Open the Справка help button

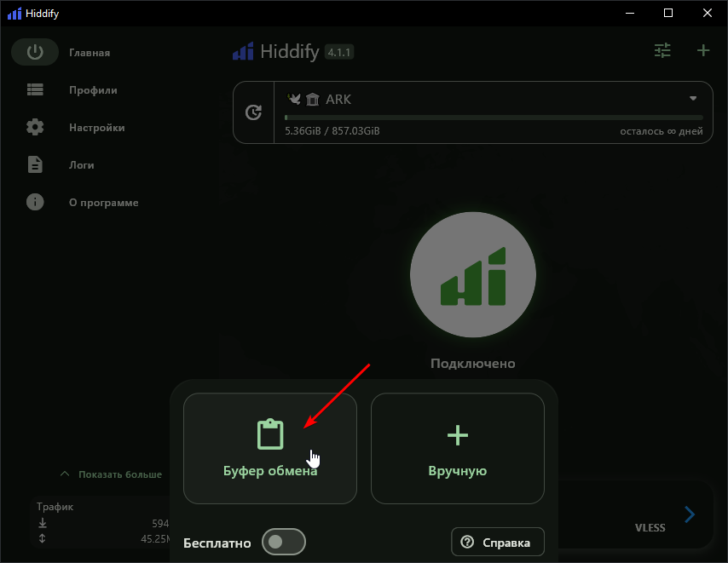coord(497,542)
